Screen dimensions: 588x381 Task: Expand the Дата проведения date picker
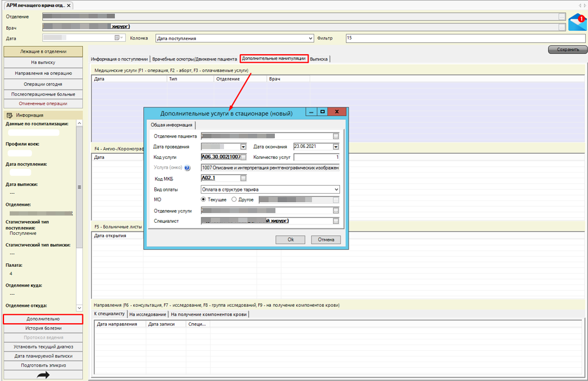click(x=243, y=147)
